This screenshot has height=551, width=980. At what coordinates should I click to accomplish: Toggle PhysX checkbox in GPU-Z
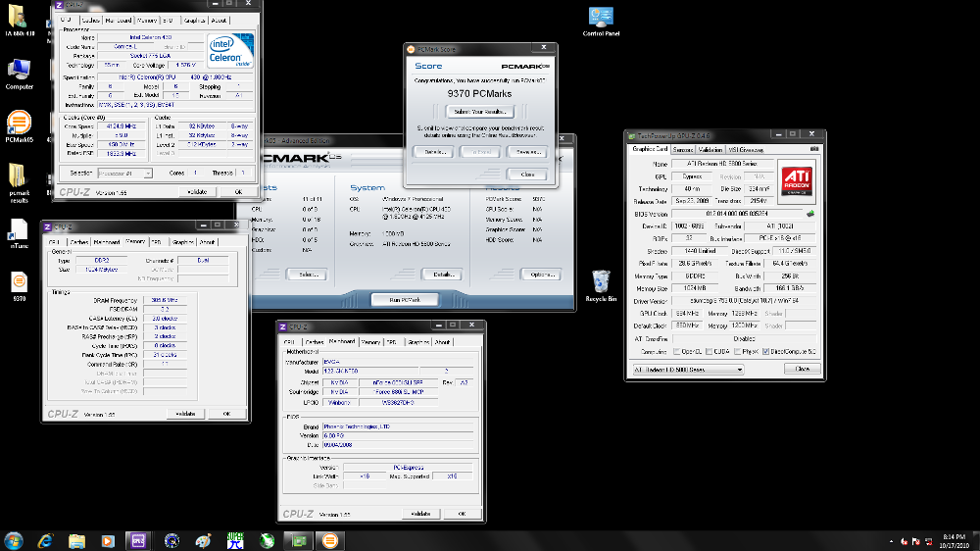point(738,352)
